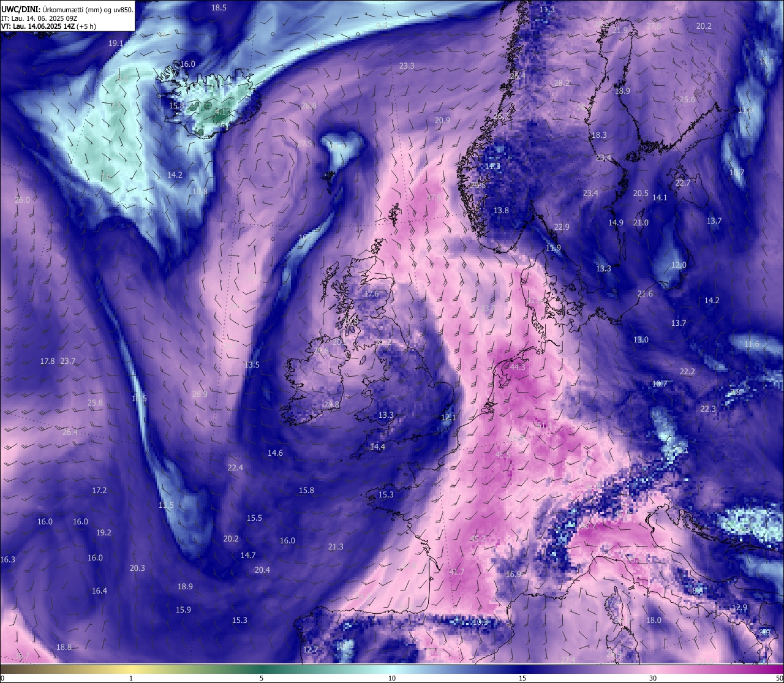
Task: Click the 21.6 value in the southern Baltic
Action: [645, 293]
